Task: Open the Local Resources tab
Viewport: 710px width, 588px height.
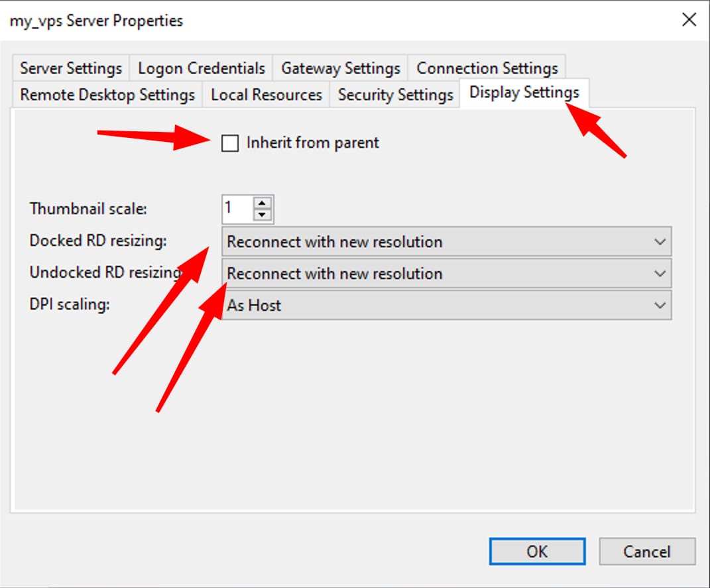Action: pyautogui.click(x=265, y=94)
